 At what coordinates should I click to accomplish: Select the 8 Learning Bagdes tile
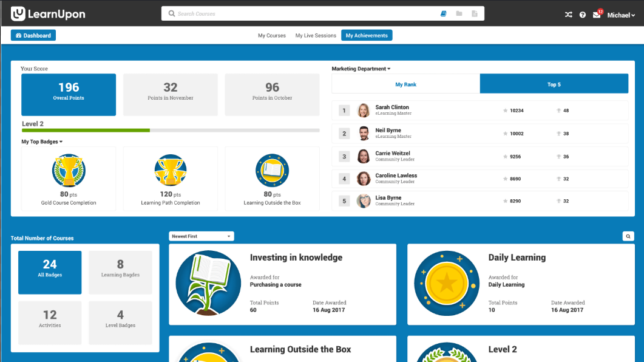click(x=120, y=273)
